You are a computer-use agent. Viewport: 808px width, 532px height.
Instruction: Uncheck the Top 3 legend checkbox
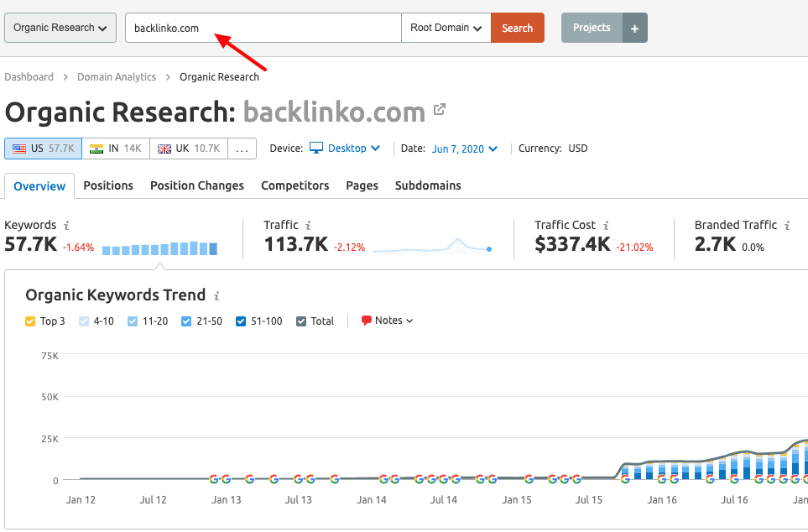30,321
